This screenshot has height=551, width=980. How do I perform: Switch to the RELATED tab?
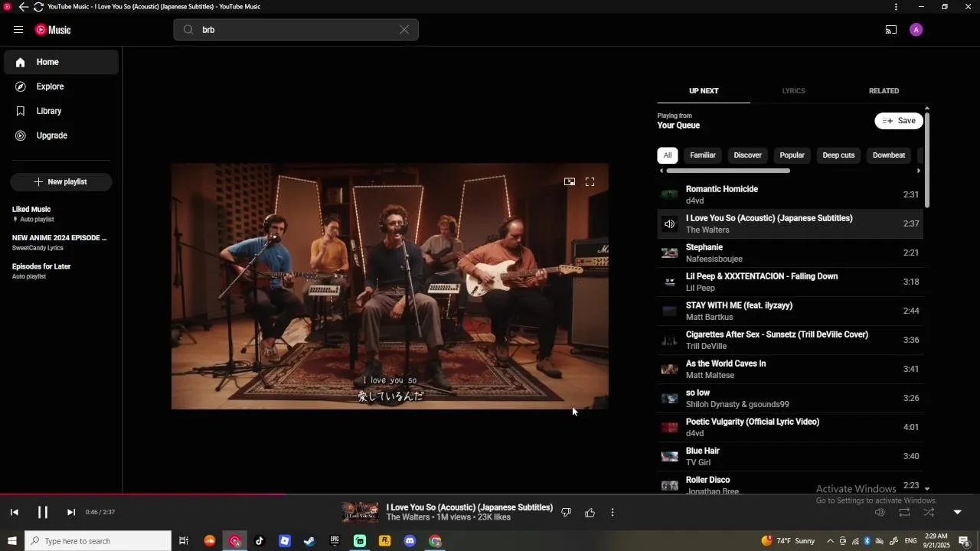pos(884,91)
